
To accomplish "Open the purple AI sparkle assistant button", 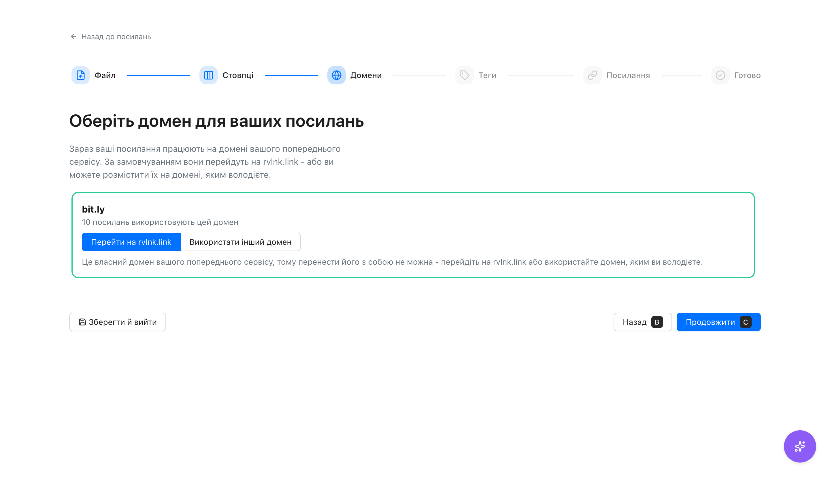I will (x=800, y=446).
